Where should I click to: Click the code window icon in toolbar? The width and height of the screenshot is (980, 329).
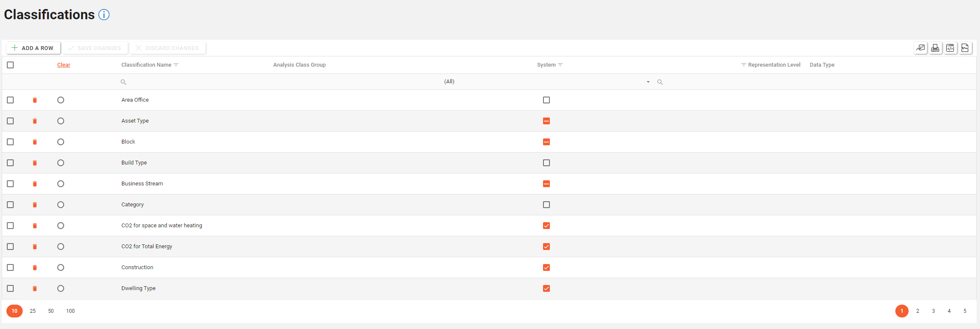coord(950,48)
